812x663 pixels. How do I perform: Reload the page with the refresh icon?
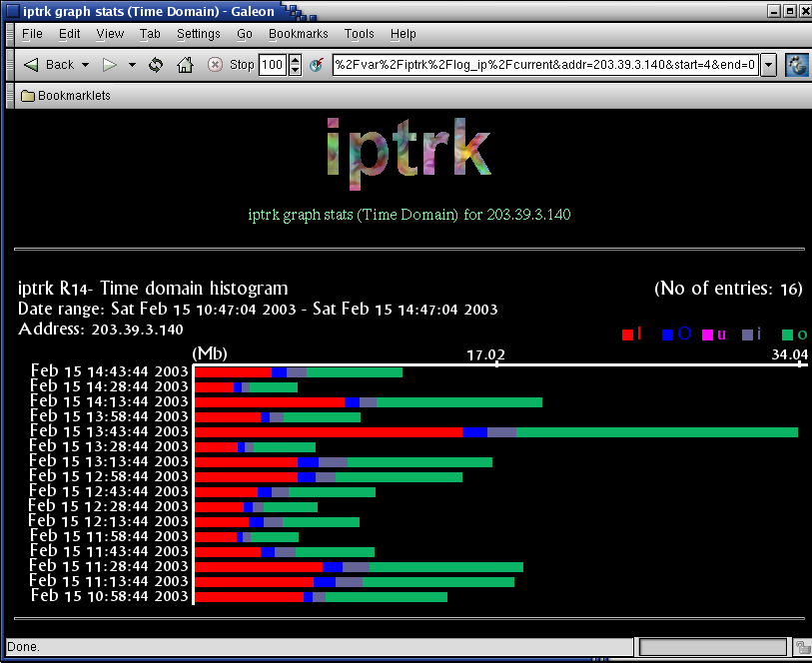pos(156,65)
